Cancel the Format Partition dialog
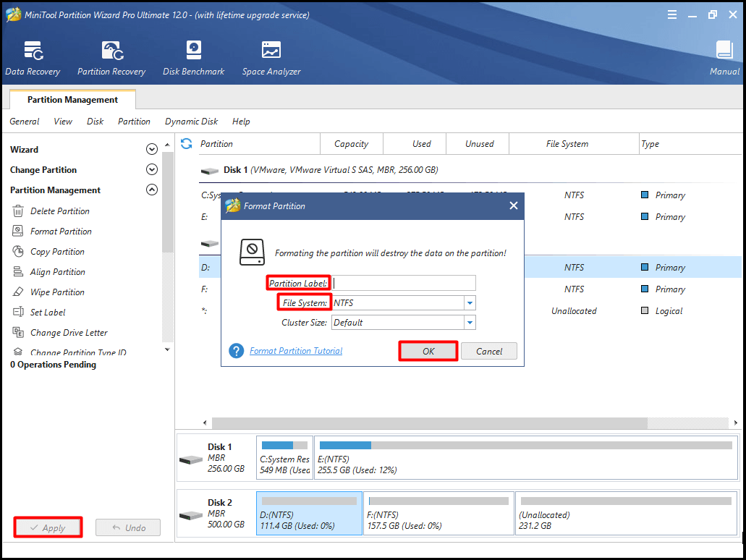 pyautogui.click(x=489, y=351)
